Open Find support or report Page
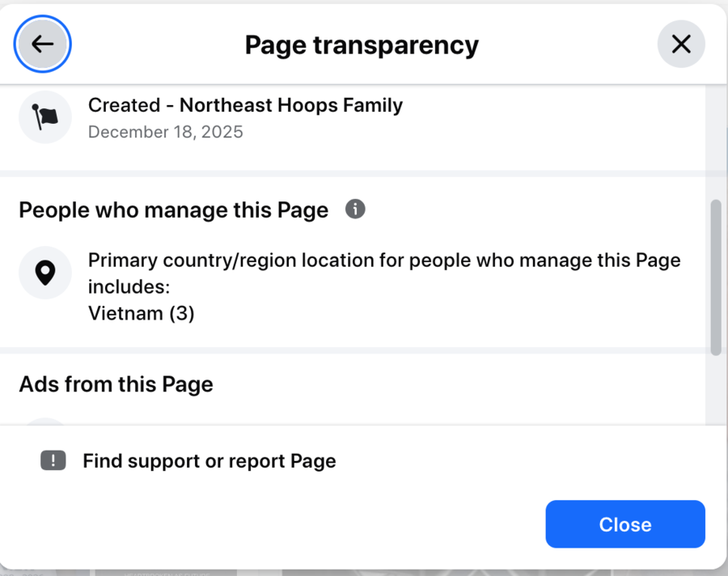728x576 pixels. click(x=209, y=461)
